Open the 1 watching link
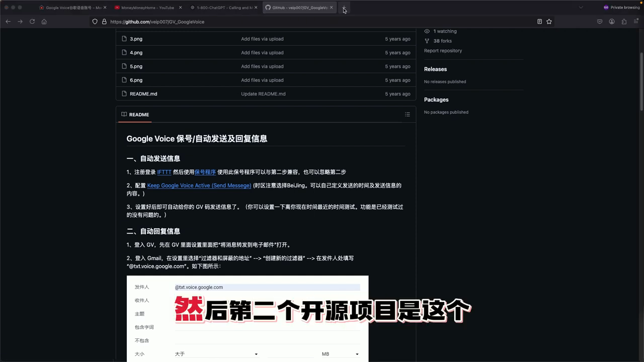This screenshot has height=362, width=644. point(445,31)
